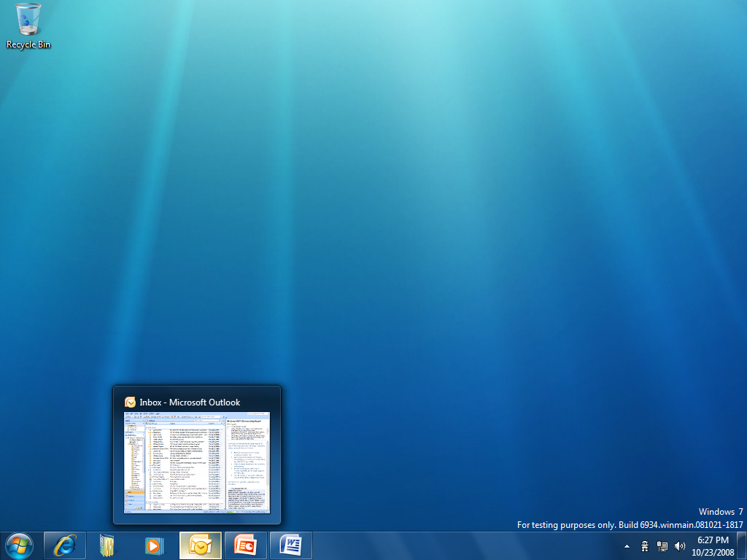Click the network status tray icon
The width and height of the screenshot is (747, 560).
[645, 545]
